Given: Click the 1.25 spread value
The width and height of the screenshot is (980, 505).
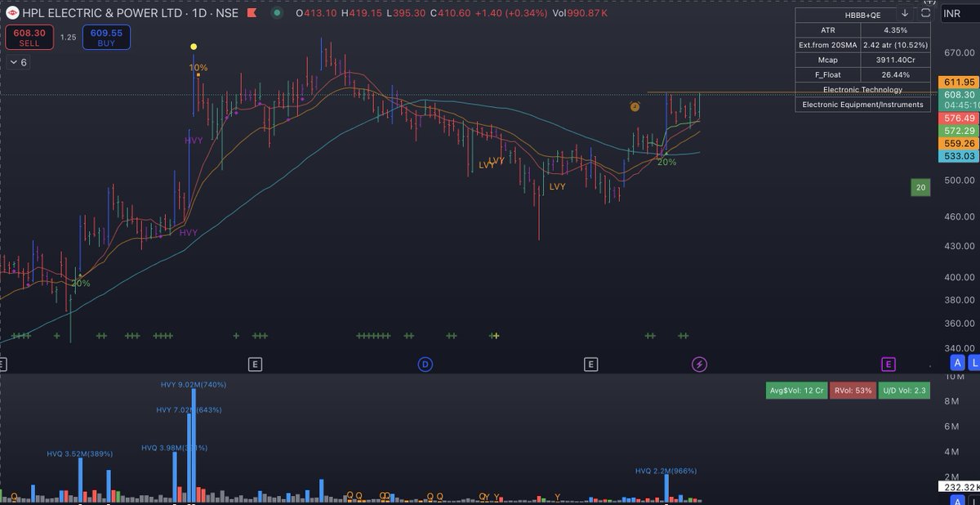Looking at the screenshot, I should pyautogui.click(x=69, y=38).
